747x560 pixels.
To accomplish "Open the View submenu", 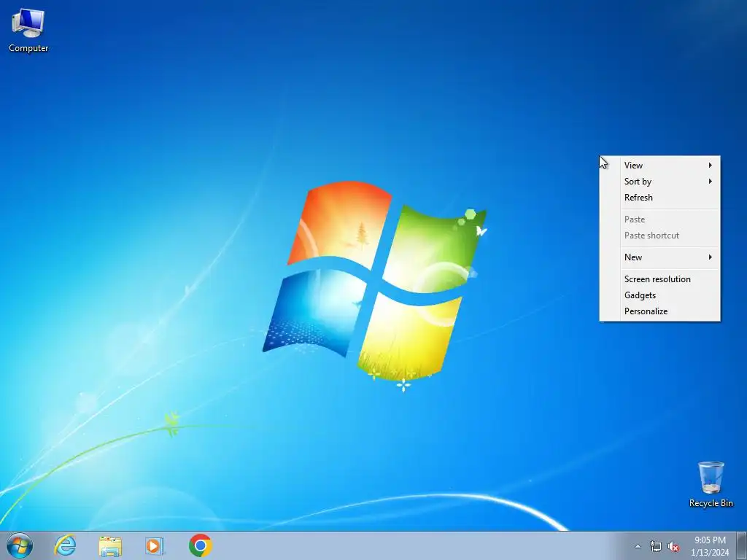I will [659, 166].
